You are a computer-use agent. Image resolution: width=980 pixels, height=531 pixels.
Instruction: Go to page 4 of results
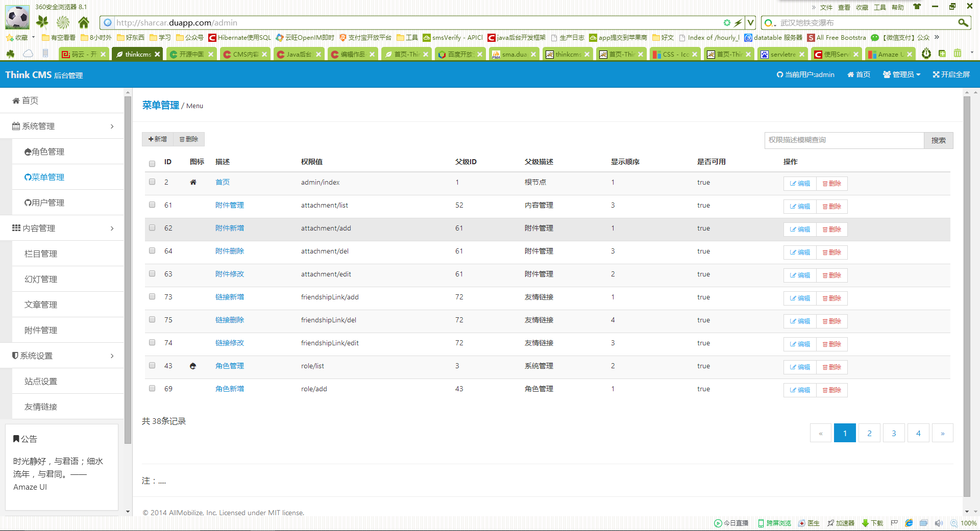pos(918,433)
